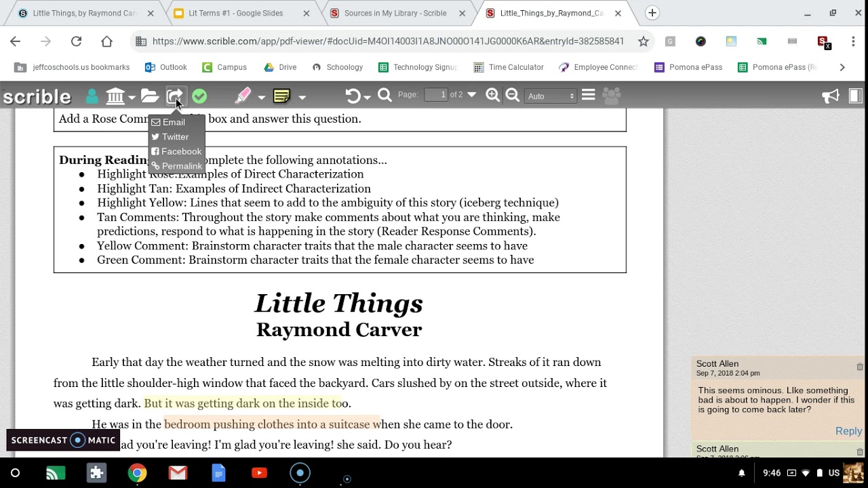868x488 pixels.
Task: Go back with browser back arrow
Action: click(15, 41)
